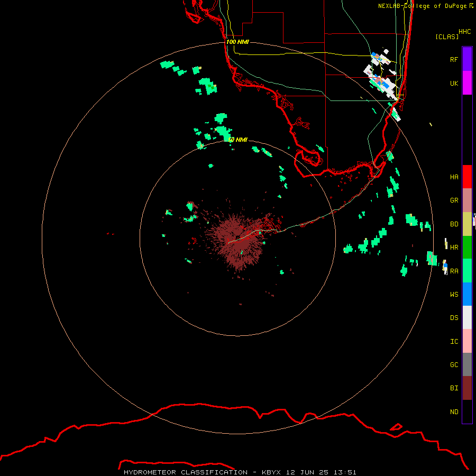This screenshot has width=476, height=476.
Task: Click the HA legend label
Action: click(454, 177)
